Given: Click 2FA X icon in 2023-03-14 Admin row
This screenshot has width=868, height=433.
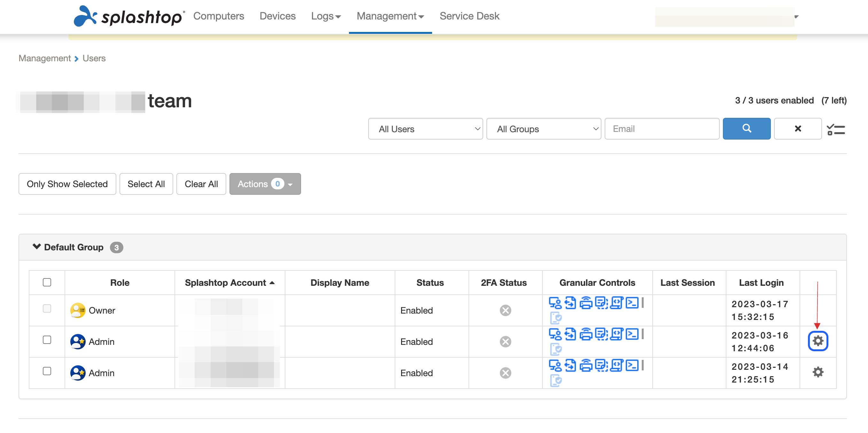Looking at the screenshot, I should tap(505, 373).
